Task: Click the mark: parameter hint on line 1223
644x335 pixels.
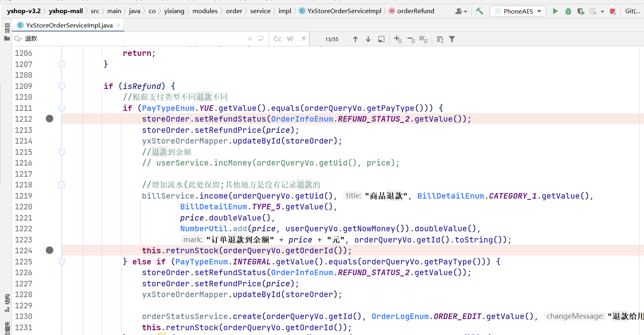Action: click(x=193, y=240)
